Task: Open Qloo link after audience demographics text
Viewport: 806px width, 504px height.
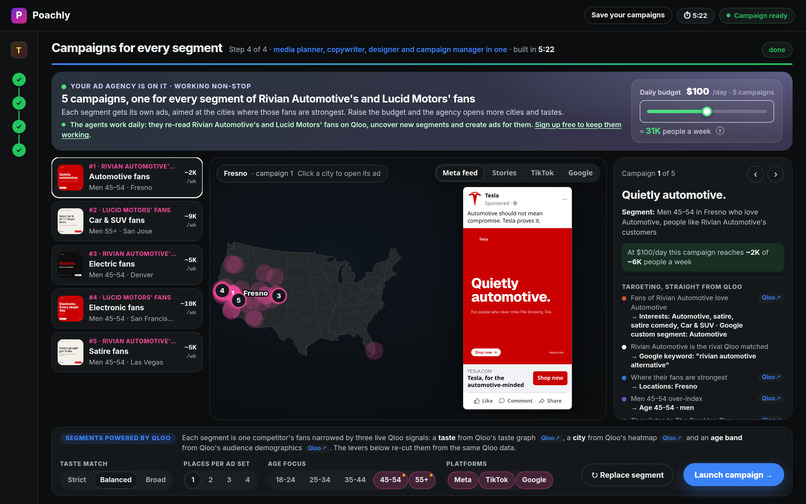Action: point(317,448)
